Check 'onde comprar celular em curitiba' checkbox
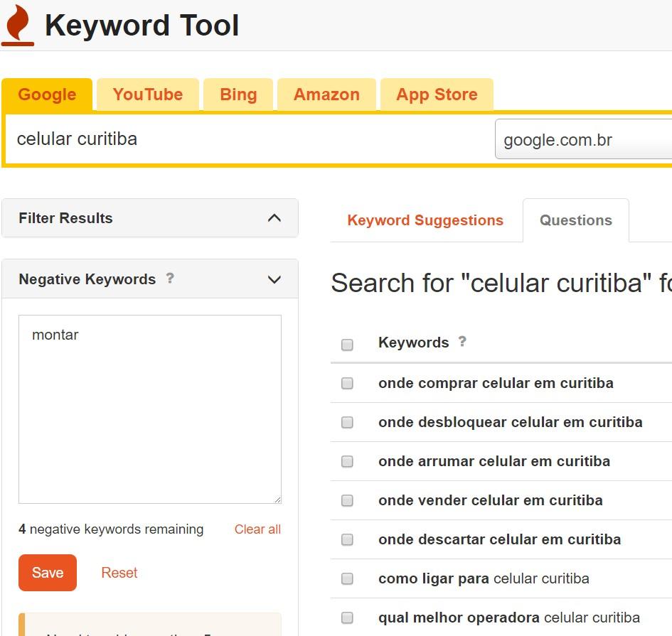672x636 pixels. click(x=347, y=383)
